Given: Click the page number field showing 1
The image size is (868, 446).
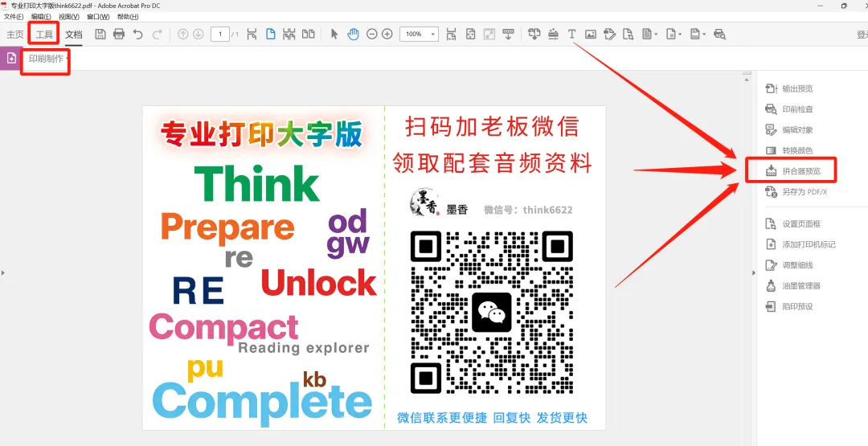Looking at the screenshot, I should click(x=220, y=35).
